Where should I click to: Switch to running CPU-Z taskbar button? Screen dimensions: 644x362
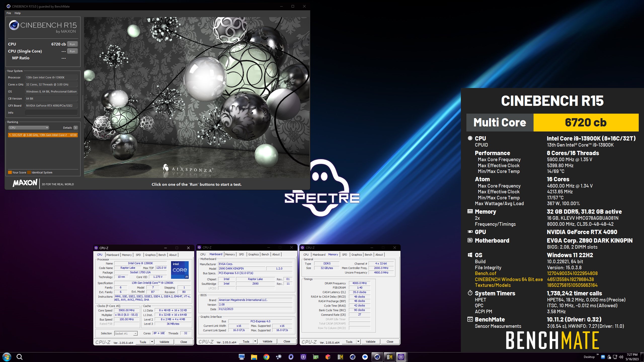[x=401, y=357]
